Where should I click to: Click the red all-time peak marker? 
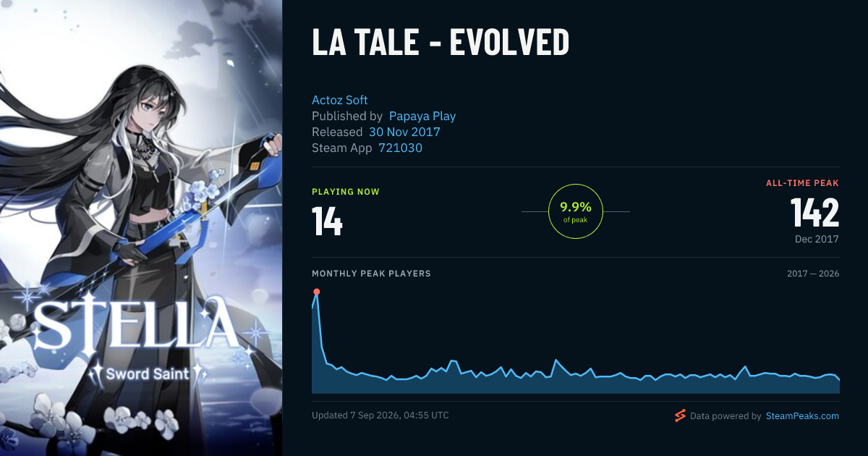point(316,292)
